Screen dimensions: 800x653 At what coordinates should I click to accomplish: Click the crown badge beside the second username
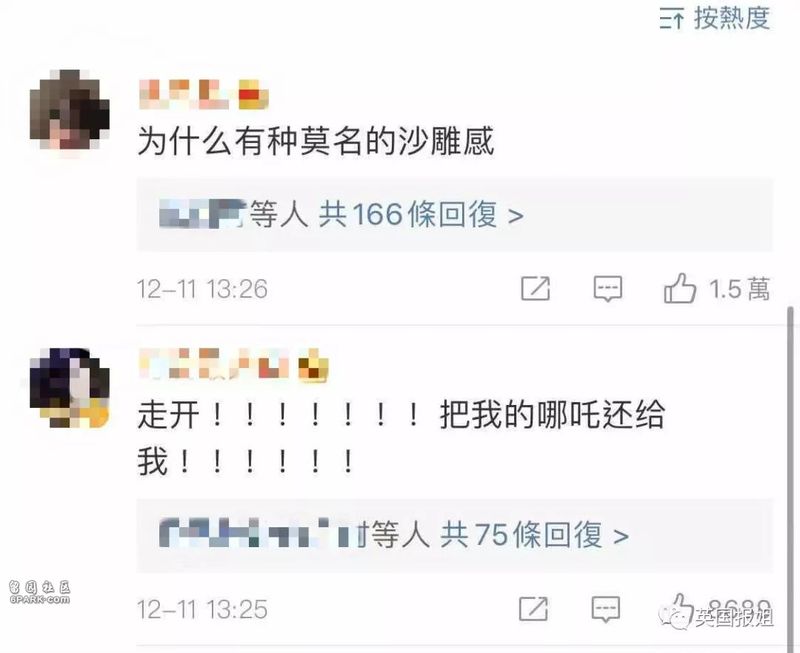pyautogui.click(x=313, y=365)
